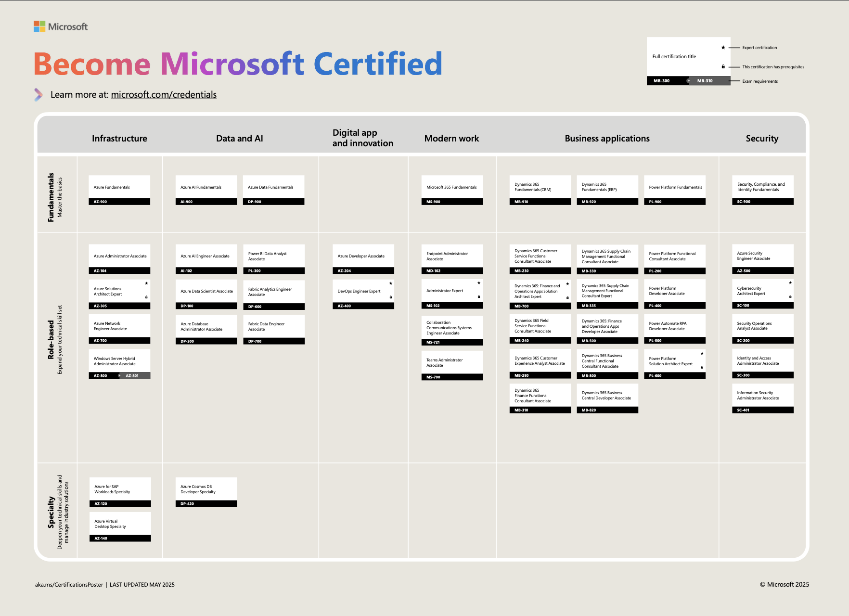
Task: Open the Fabric Analytics Engineer Associate card
Action: pyautogui.click(x=273, y=295)
